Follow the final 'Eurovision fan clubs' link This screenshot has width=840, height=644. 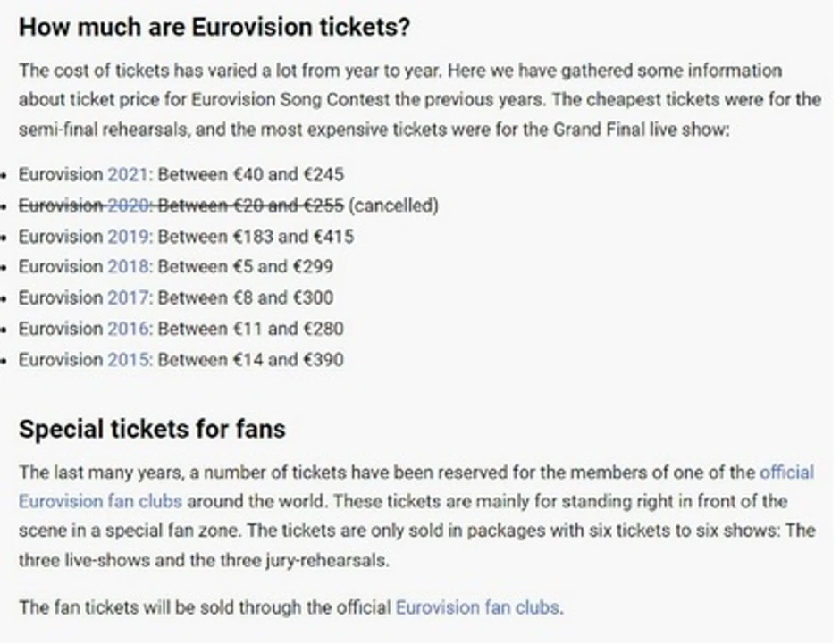click(477, 608)
